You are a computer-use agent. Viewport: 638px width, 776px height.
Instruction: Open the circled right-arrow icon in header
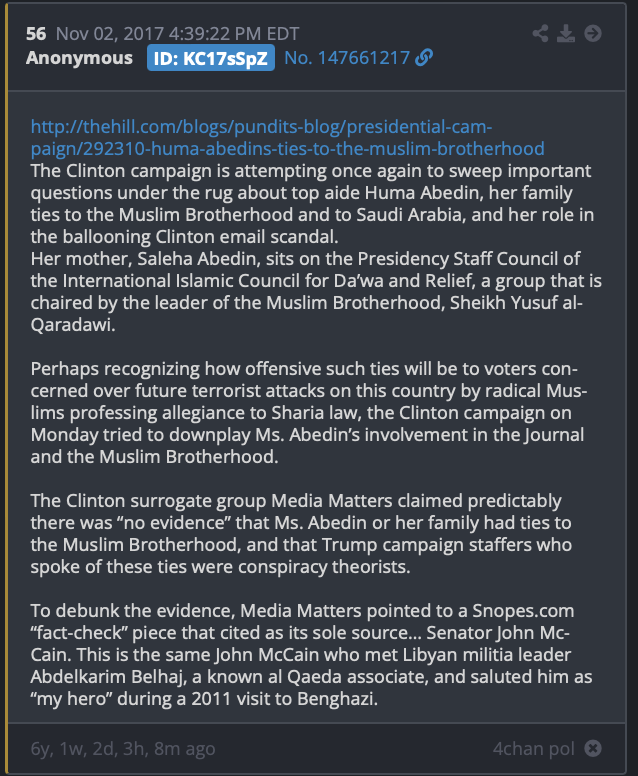[x=592, y=34]
